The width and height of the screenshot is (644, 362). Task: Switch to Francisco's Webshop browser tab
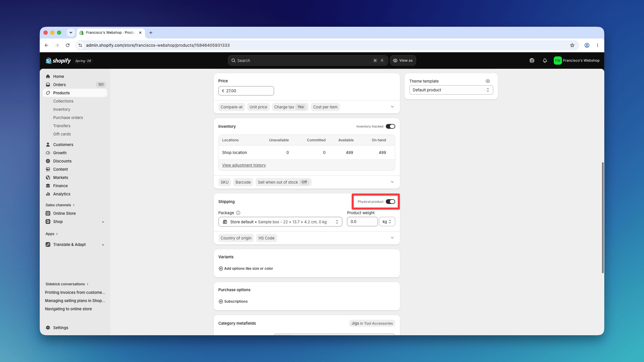point(111,33)
